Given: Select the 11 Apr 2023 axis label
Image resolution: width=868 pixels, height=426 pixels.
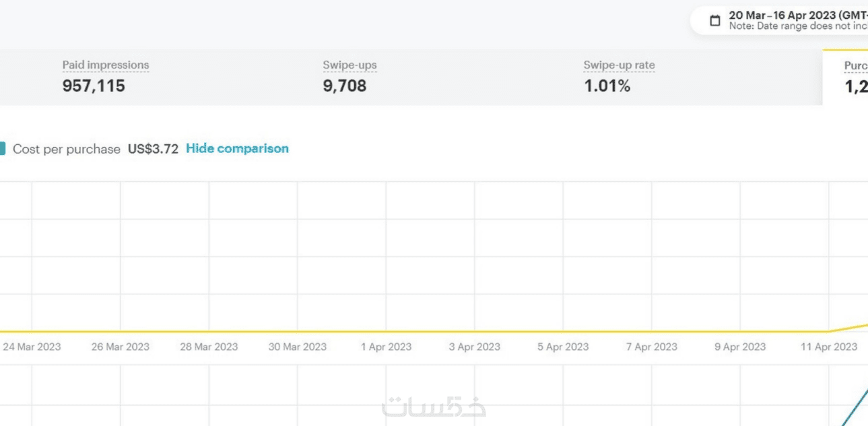Looking at the screenshot, I should 829,347.
